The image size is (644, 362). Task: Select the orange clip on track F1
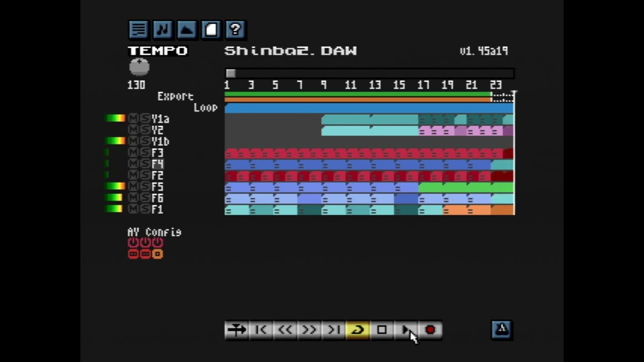pyautogui.click(x=467, y=210)
